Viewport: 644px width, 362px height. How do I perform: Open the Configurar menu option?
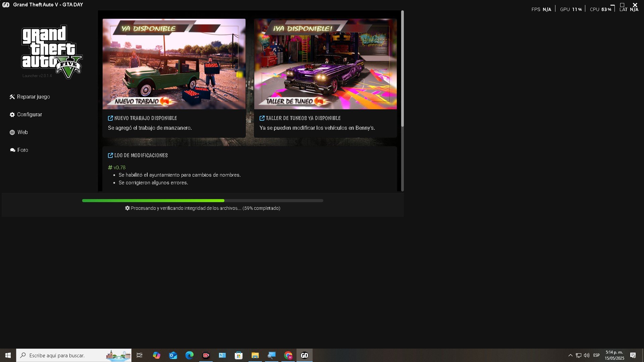(30, 115)
